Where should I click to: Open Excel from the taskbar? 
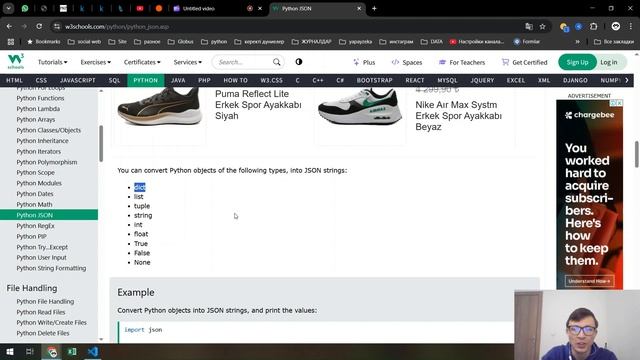point(72,351)
